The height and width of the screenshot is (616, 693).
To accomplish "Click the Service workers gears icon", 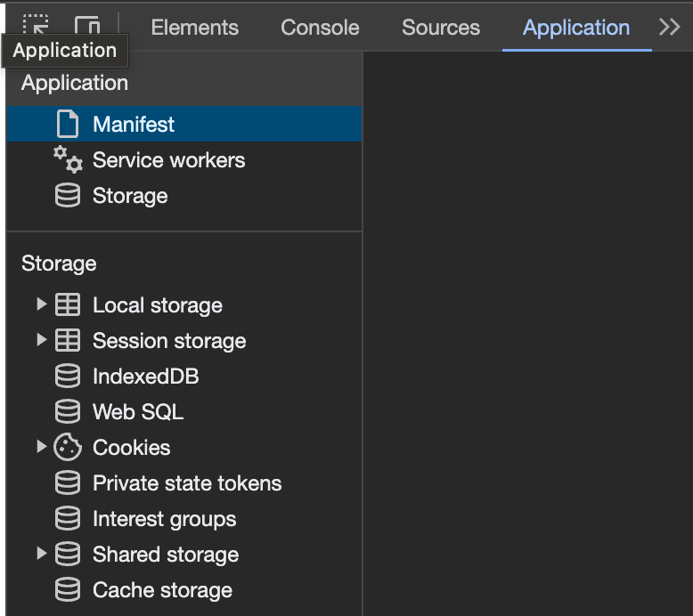I will [x=68, y=160].
